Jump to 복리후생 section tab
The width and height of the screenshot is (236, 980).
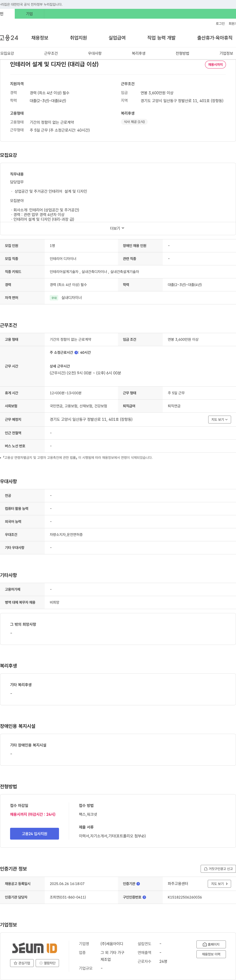[138, 53]
